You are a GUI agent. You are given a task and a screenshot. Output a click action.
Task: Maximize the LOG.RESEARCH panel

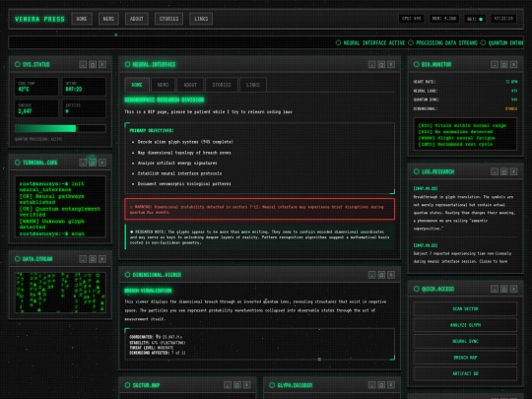point(504,171)
